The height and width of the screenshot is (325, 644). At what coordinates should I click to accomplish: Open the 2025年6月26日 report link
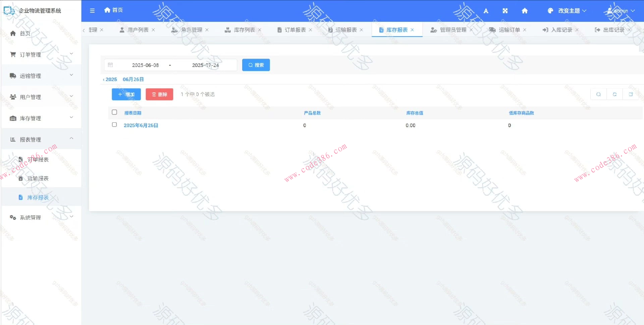141,125
